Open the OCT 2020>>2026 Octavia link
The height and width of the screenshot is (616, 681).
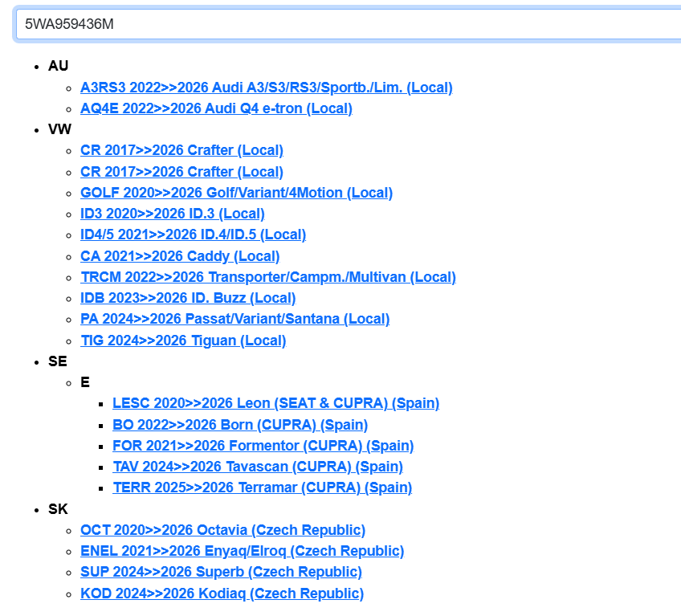[222, 530]
